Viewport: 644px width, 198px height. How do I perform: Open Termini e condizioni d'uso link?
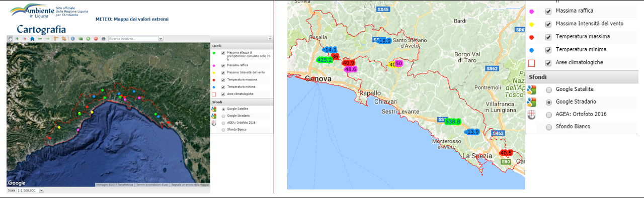152,185
